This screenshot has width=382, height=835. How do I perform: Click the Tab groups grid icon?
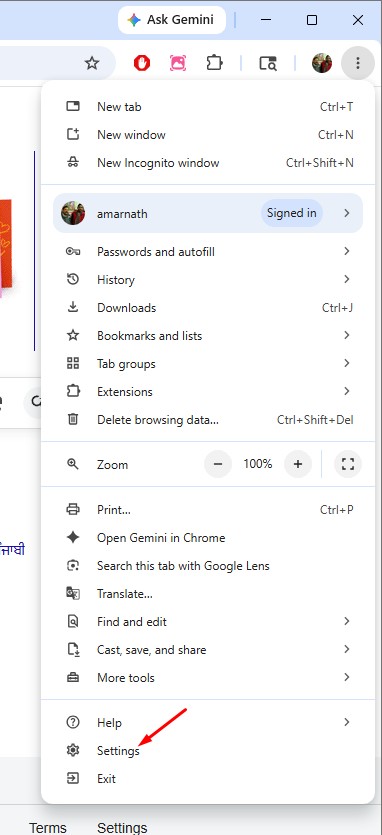[73, 364]
